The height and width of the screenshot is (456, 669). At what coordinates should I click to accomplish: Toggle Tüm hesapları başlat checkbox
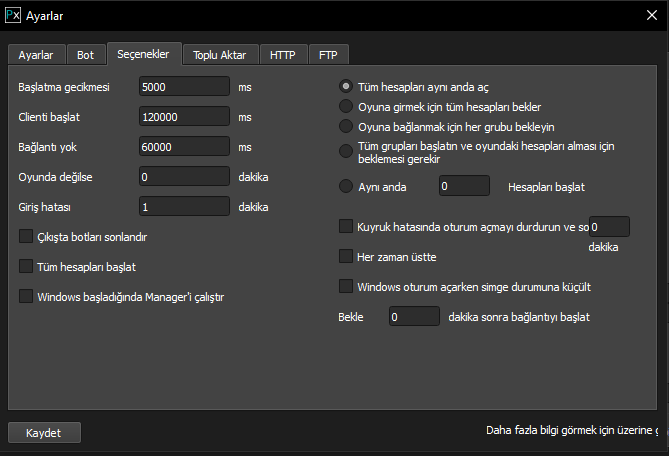[x=26, y=266]
